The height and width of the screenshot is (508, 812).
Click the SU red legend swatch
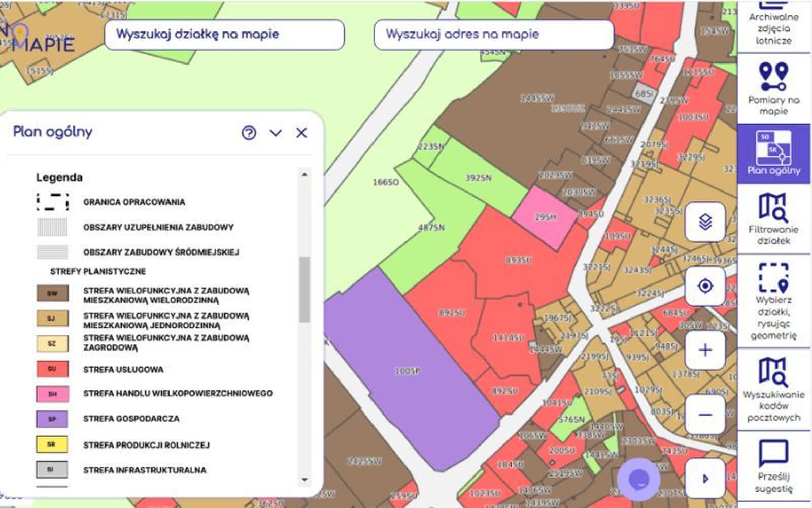coord(52,369)
